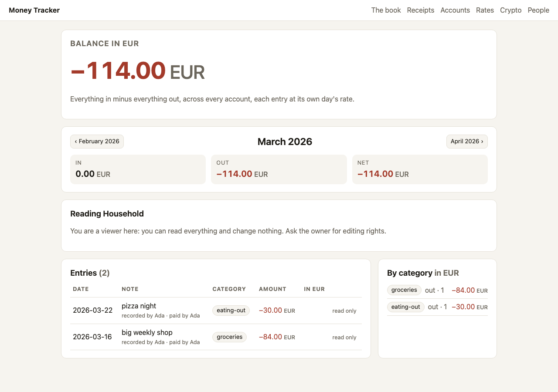
Task: Click the viewer permissions notice text
Action: pyautogui.click(x=228, y=231)
